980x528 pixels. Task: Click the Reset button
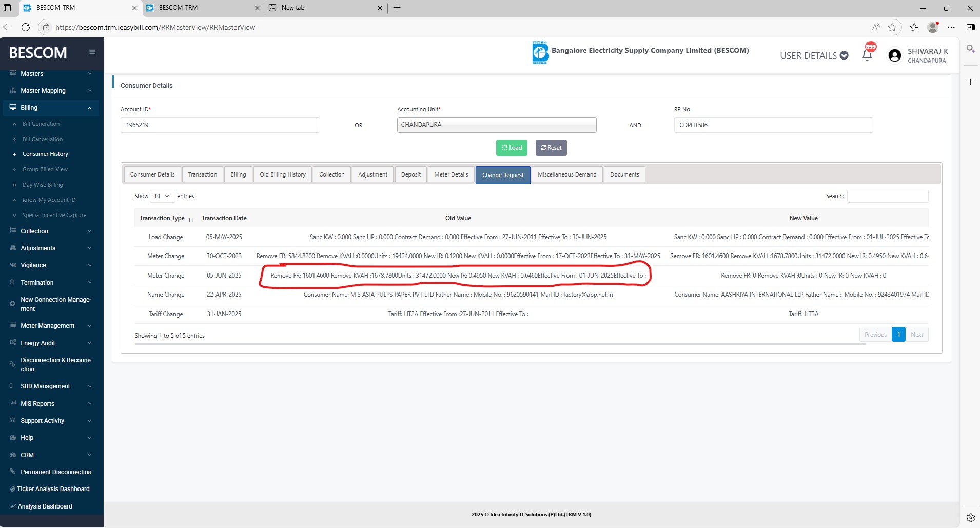pos(551,148)
